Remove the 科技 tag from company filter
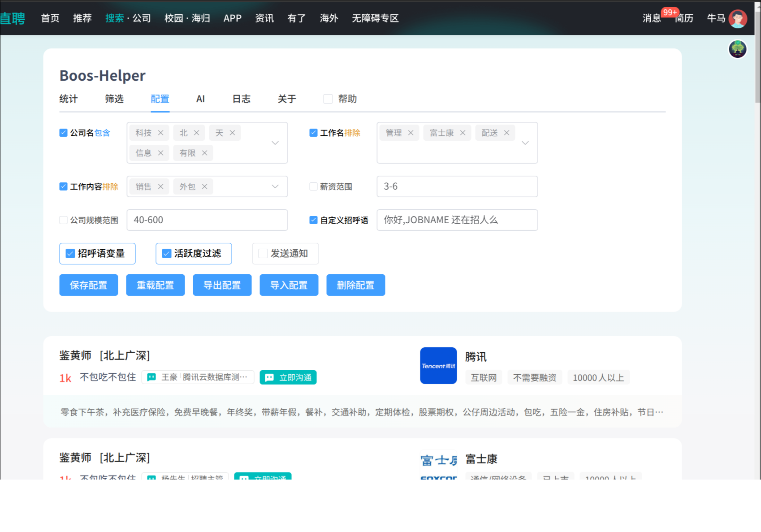 click(160, 133)
